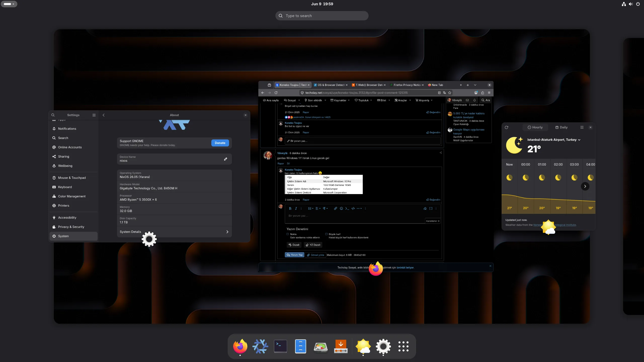The image size is (644, 362).
Task: Click the Yorum Yap button
Action: pos(294,255)
